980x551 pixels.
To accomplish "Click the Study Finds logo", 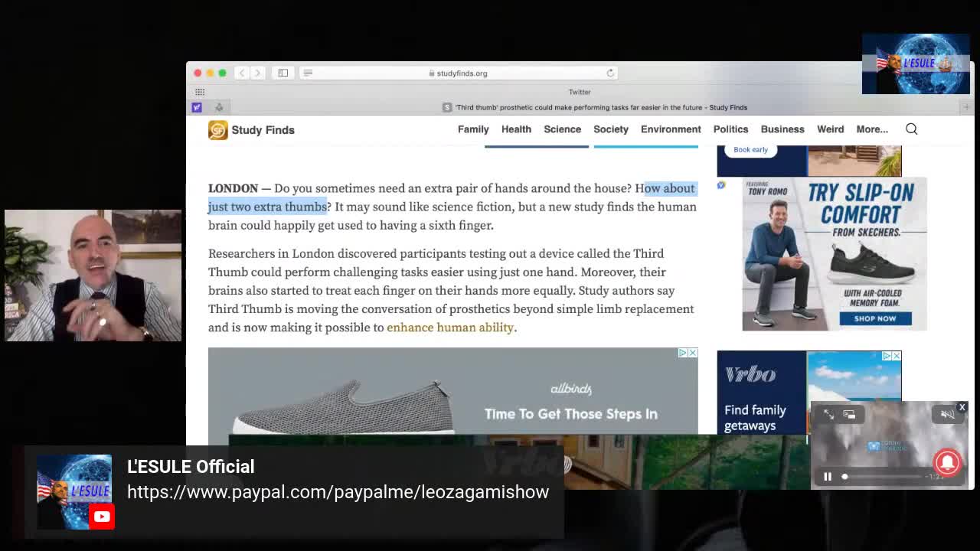I will [x=252, y=130].
